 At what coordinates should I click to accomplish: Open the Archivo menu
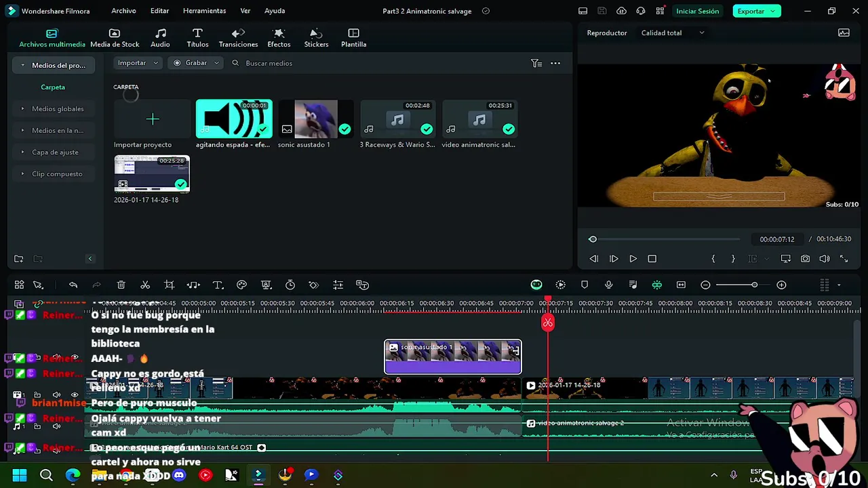[123, 11]
